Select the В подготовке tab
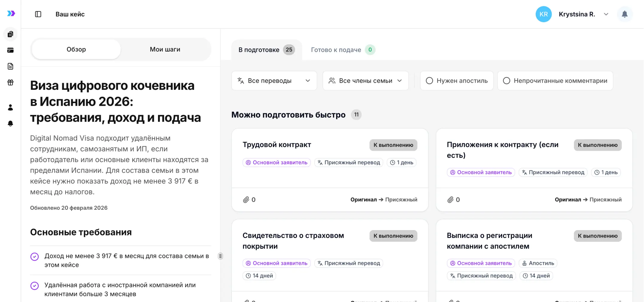This screenshot has height=302, width=644. click(x=267, y=50)
